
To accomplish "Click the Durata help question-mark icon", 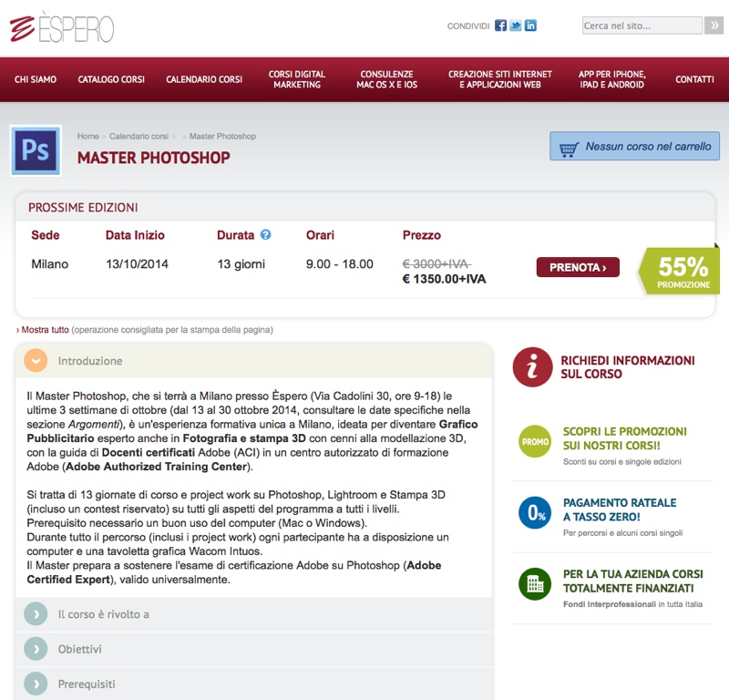I will [265, 234].
